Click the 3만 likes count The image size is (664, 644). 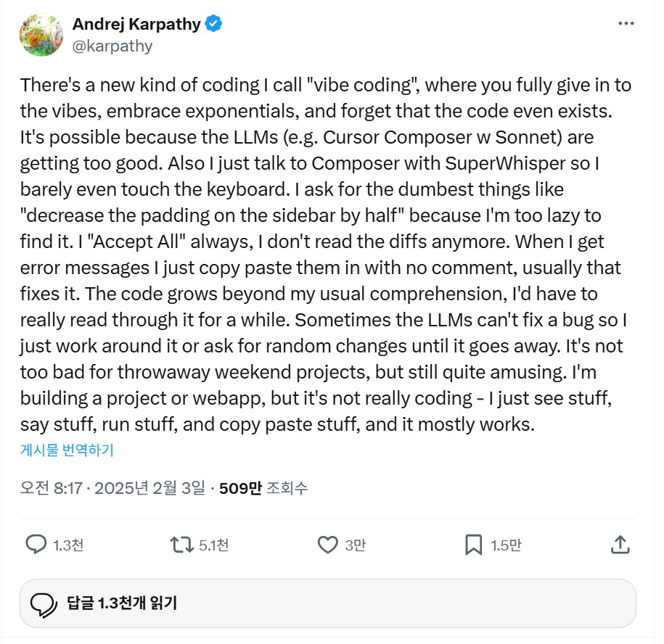pos(356,545)
